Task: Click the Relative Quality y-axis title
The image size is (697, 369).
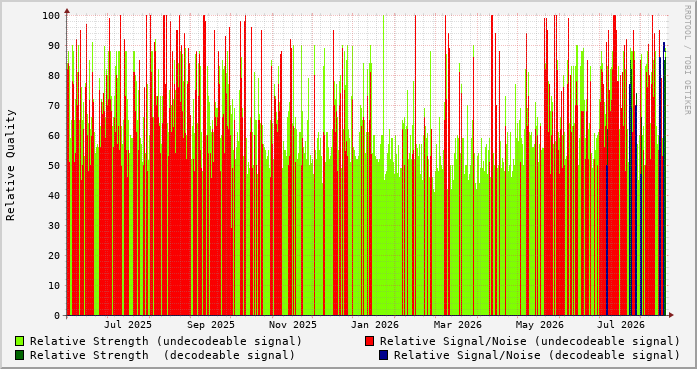Action: pyautogui.click(x=11, y=165)
